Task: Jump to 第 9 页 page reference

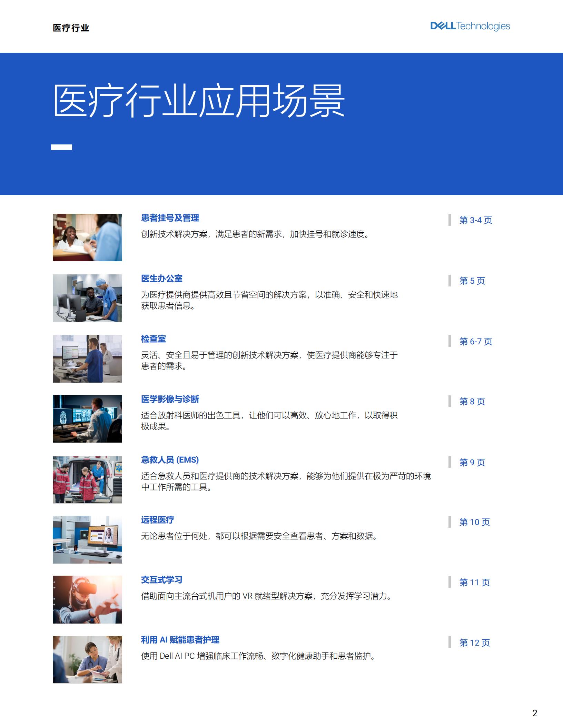Action: click(x=472, y=462)
